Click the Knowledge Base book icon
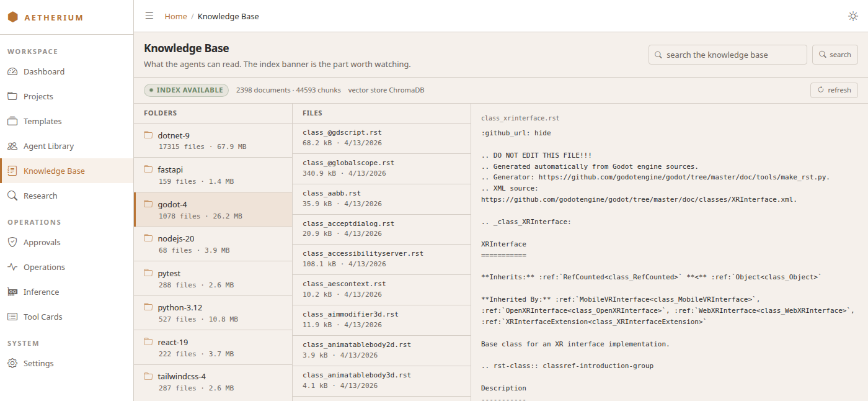The height and width of the screenshot is (401, 868). pos(12,171)
